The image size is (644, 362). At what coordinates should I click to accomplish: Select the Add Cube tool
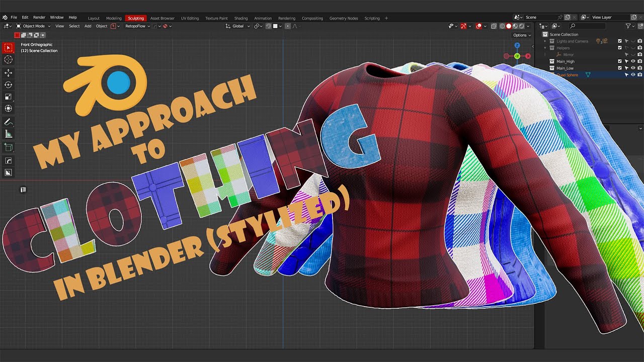(x=8, y=147)
